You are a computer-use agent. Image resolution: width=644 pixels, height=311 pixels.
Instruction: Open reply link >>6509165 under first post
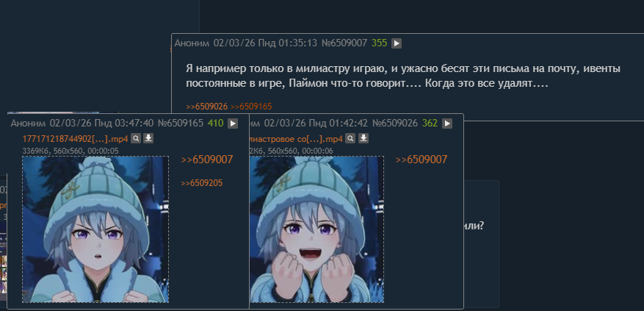click(251, 107)
